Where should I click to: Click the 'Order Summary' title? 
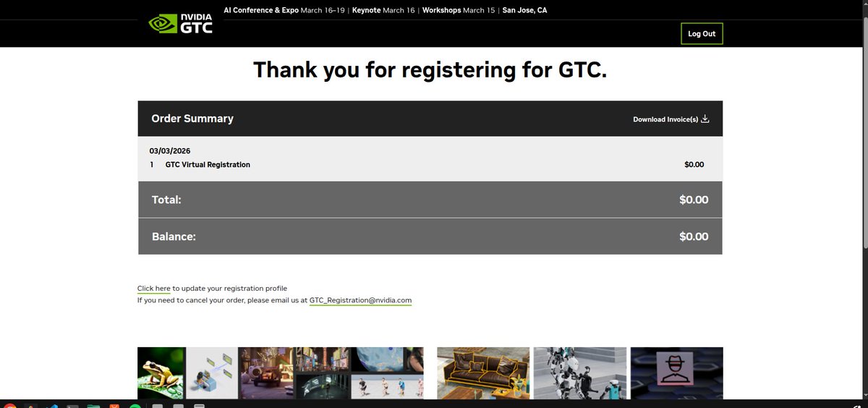[192, 119]
